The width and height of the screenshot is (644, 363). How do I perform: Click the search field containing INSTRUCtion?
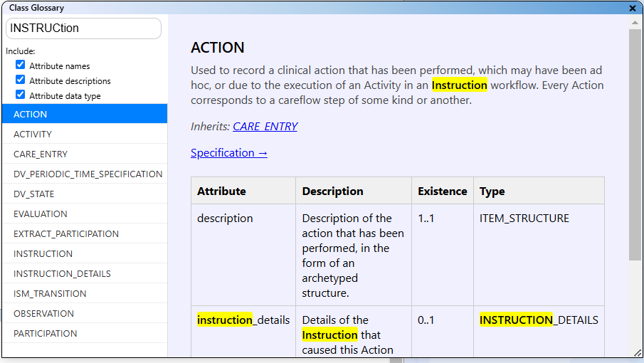coord(83,28)
